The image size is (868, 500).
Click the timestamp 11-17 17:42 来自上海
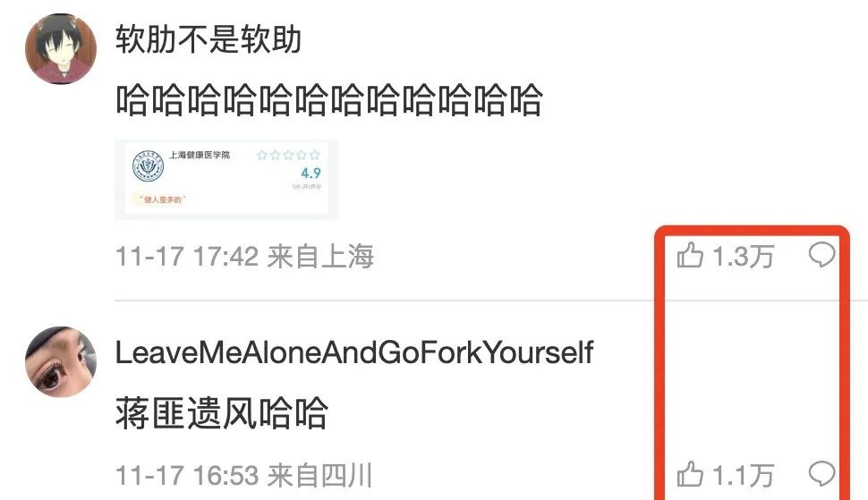[x=244, y=257]
